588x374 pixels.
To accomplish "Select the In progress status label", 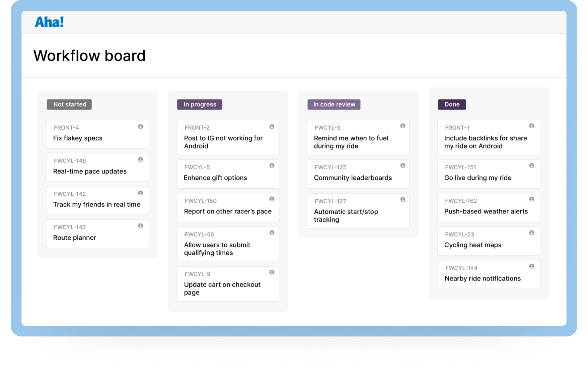I will [200, 104].
